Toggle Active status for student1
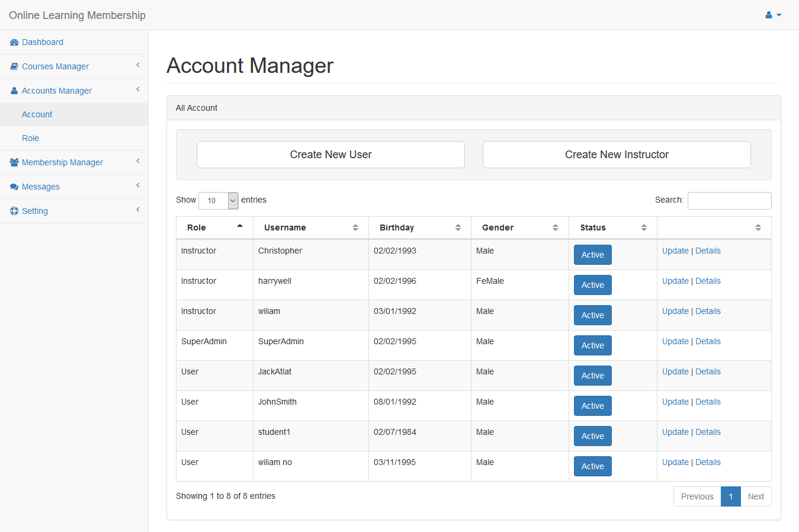Screen dimensions: 799x532 (x=592, y=436)
